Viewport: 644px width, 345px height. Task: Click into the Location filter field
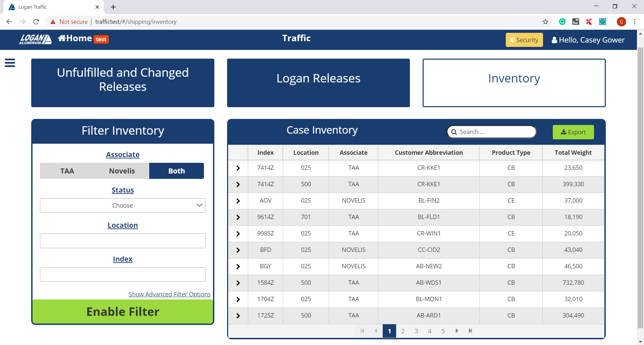point(123,241)
